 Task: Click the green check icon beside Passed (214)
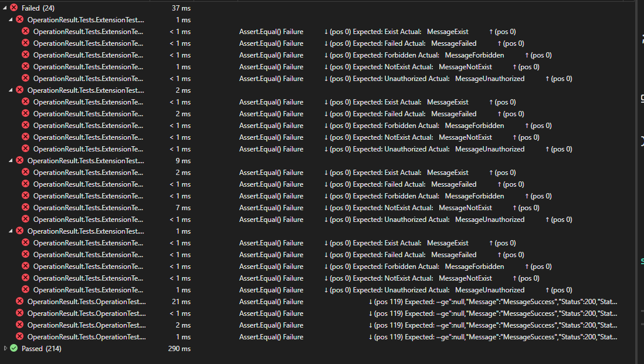coord(14,348)
